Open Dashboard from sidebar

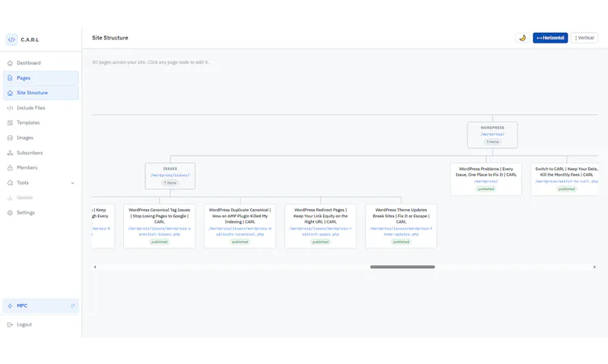[41, 63]
